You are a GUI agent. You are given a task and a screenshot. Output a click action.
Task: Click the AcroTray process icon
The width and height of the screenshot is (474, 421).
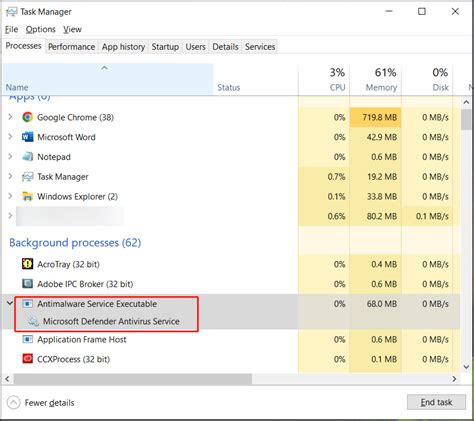pyautogui.click(x=27, y=264)
